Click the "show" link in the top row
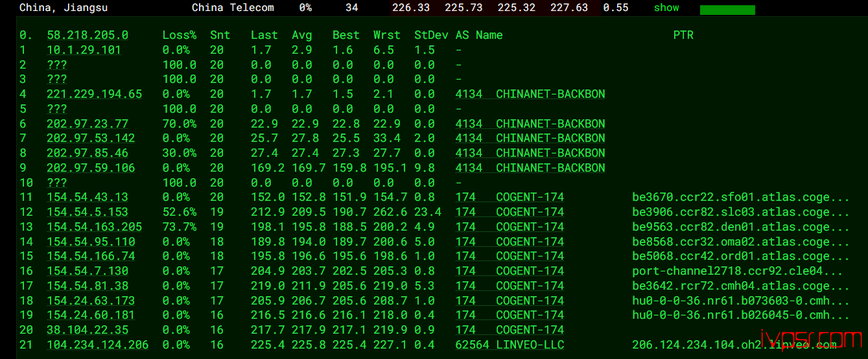 coord(666,8)
